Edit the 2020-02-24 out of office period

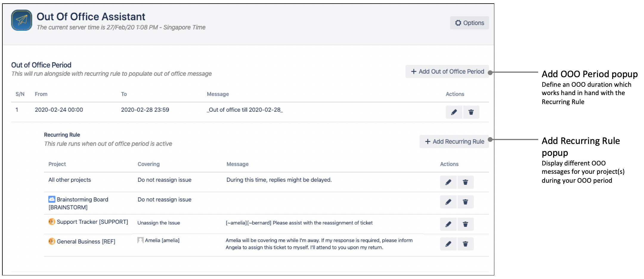(x=454, y=112)
